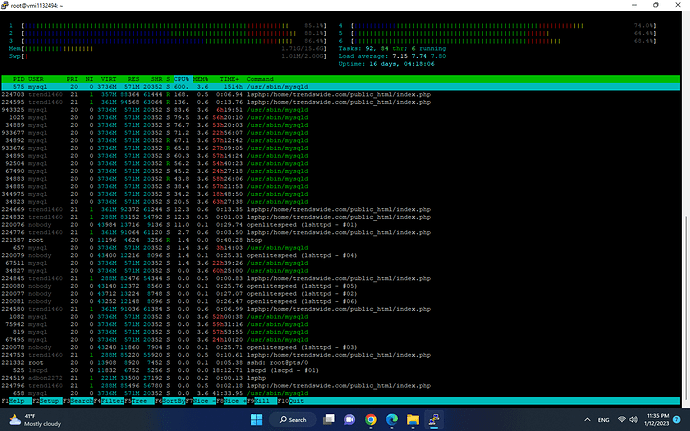Click the PuTTY icon in the taskbar

(434, 420)
